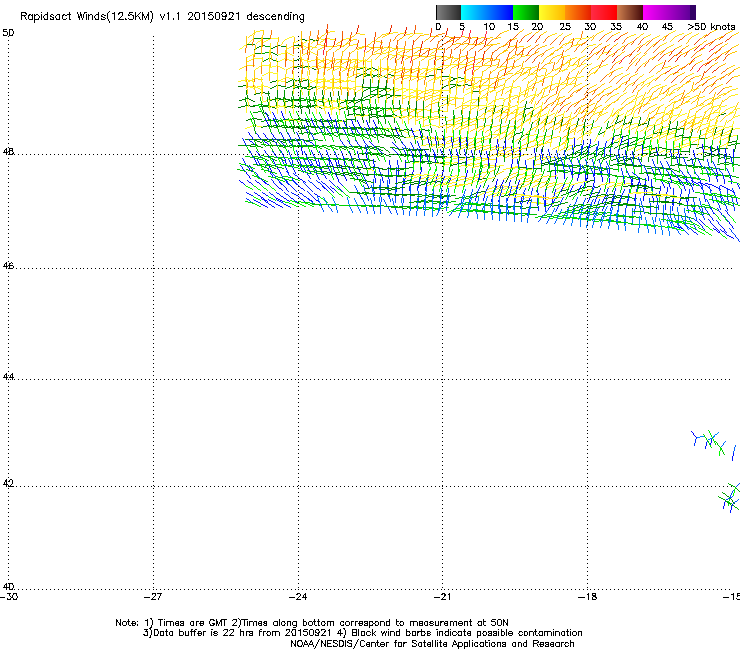
Task: Click the brown 35-40 knots color segment
Action: pyautogui.click(x=630, y=12)
